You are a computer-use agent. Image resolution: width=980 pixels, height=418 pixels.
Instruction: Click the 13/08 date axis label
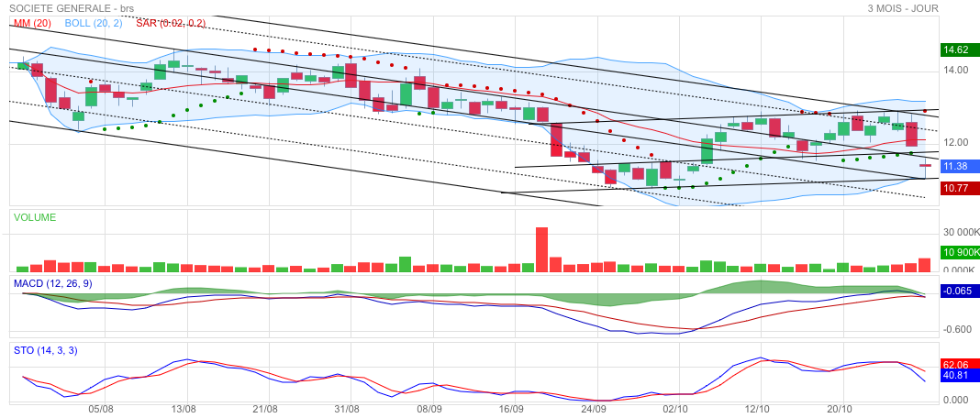(x=184, y=409)
